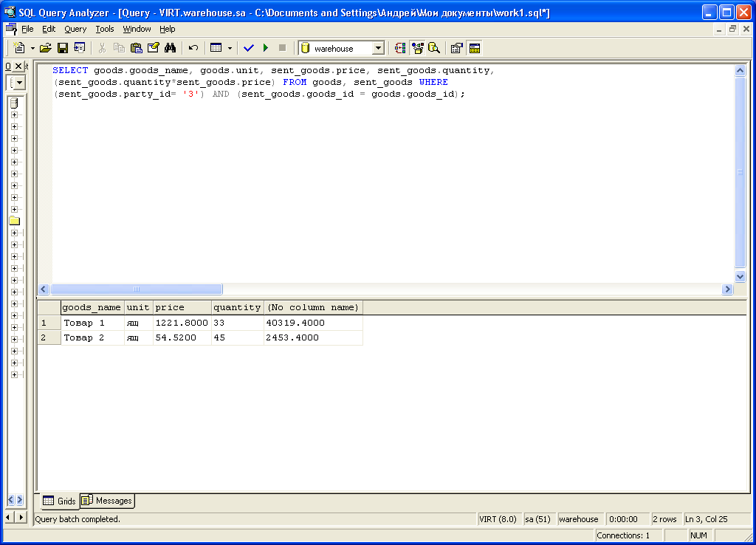This screenshot has width=756, height=545.
Task: Open the execute mode dropdown arrow
Action: click(x=230, y=48)
